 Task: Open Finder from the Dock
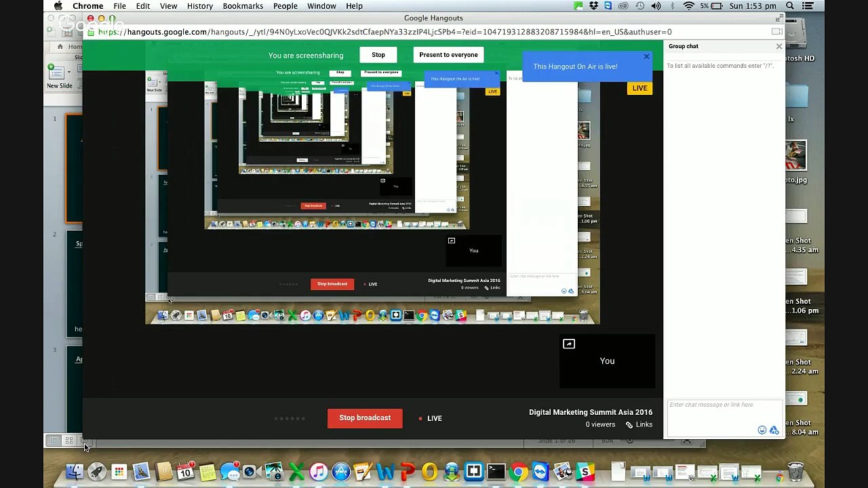(75, 472)
